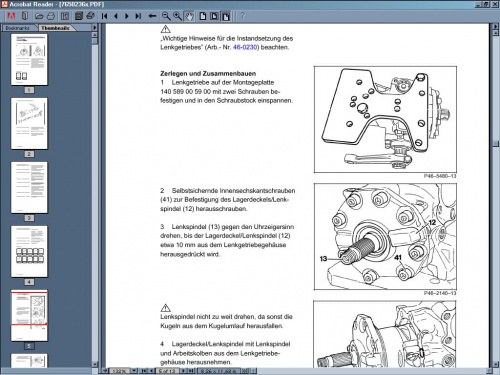This screenshot has width=500, height=375.
Task: Go to next page via toolbar arrow
Action: [x=127, y=16]
